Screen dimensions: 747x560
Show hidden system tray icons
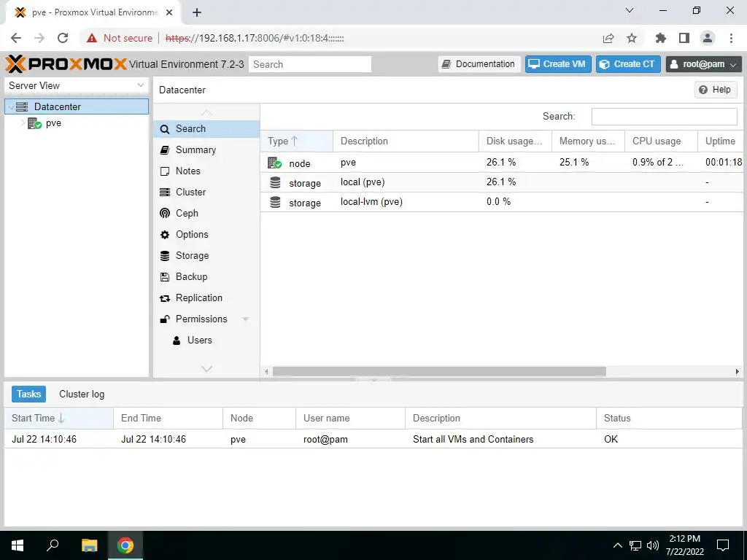617,545
